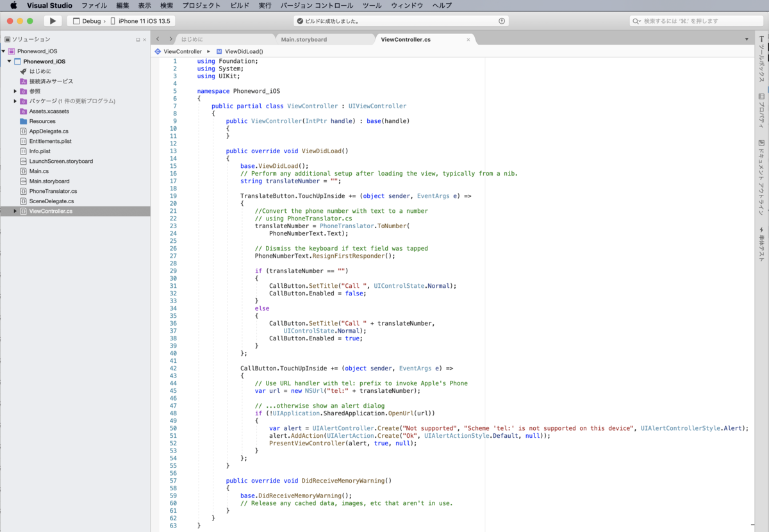The width and height of the screenshot is (769, 532).
Task: Open the build status error indicator icon
Action: pyautogui.click(x=502, y=21)
